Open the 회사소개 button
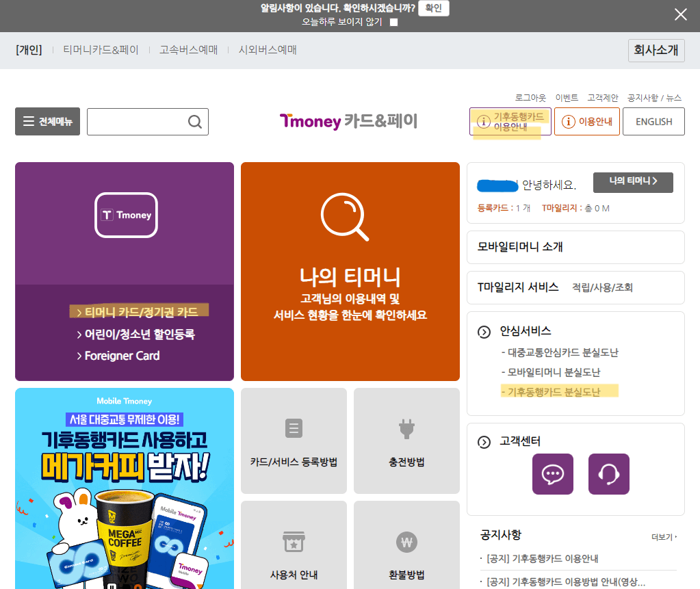The width and height of the screenshot is (700, 589). [x=656, y=51]
